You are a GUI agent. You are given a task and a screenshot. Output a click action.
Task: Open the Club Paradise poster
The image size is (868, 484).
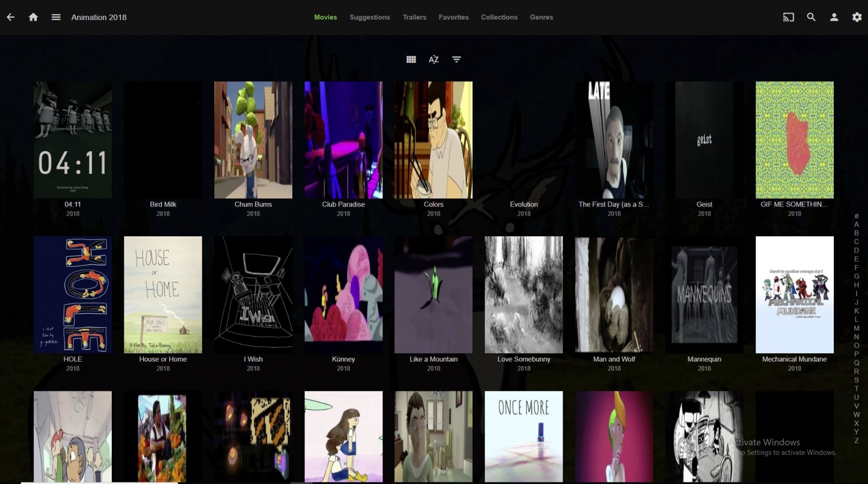tap(343, 140)
